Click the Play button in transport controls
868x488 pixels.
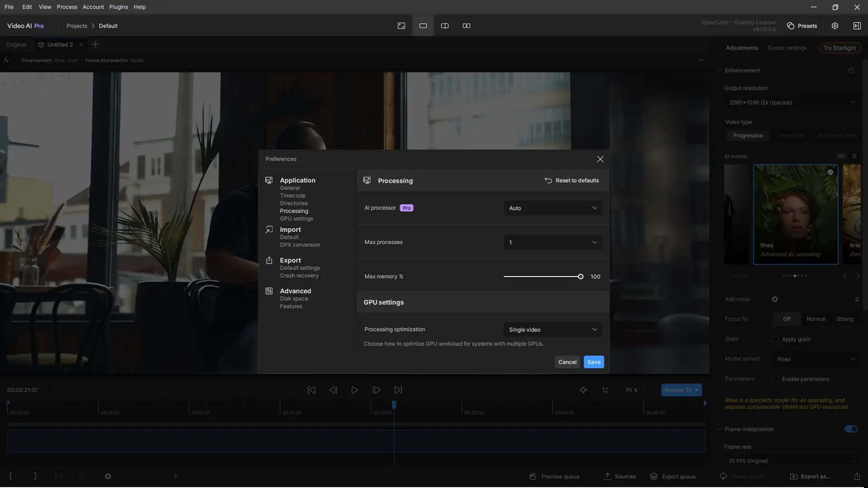pyautogui.click(x=354, y=390)
